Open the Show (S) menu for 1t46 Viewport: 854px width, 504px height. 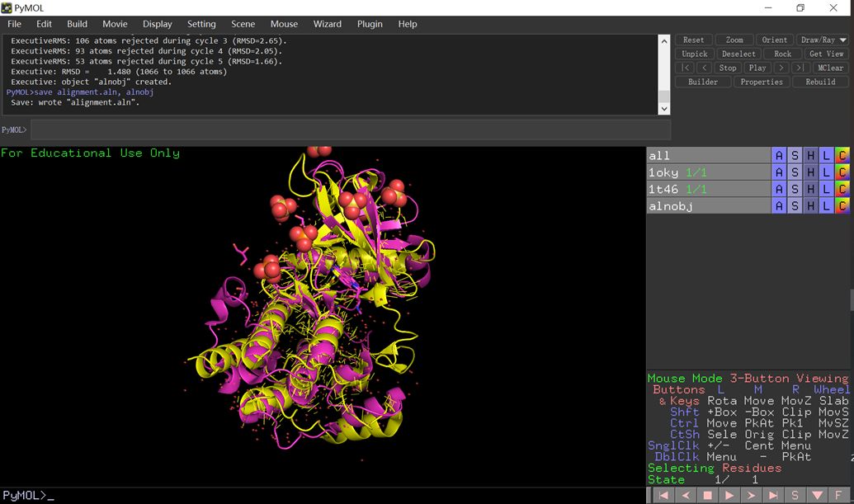[x=795, y=190]
